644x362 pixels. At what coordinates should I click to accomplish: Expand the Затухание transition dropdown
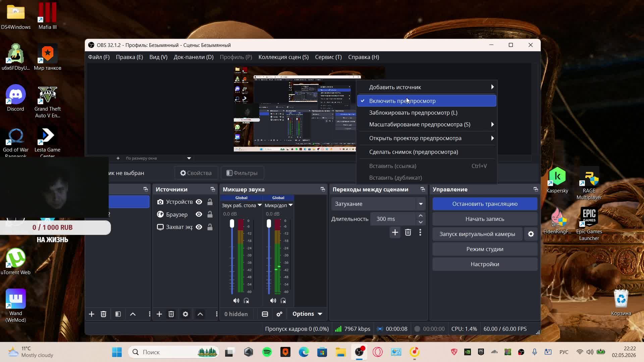click(x=421, y=204)
